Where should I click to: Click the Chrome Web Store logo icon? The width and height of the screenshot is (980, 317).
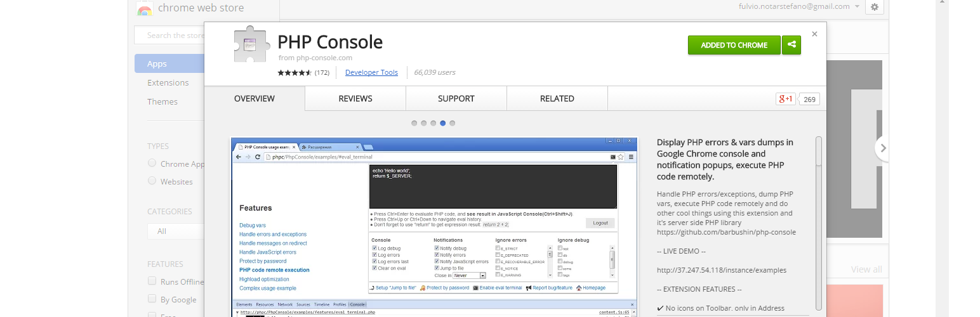pyautogui.click(x=145, y=8)
